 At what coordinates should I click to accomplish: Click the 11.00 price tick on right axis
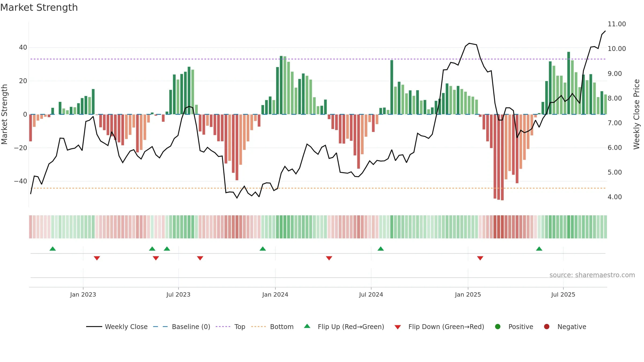pyautogui.click(x=617, y=24)
